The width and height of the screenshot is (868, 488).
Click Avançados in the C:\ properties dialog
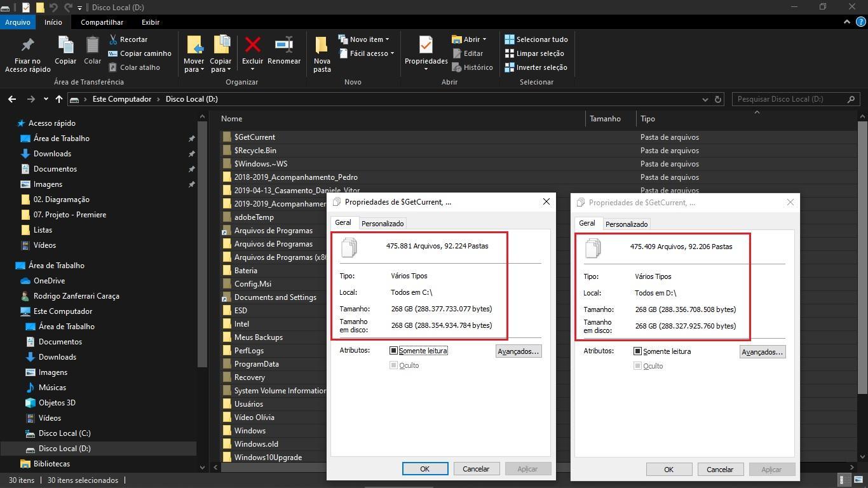519,351
